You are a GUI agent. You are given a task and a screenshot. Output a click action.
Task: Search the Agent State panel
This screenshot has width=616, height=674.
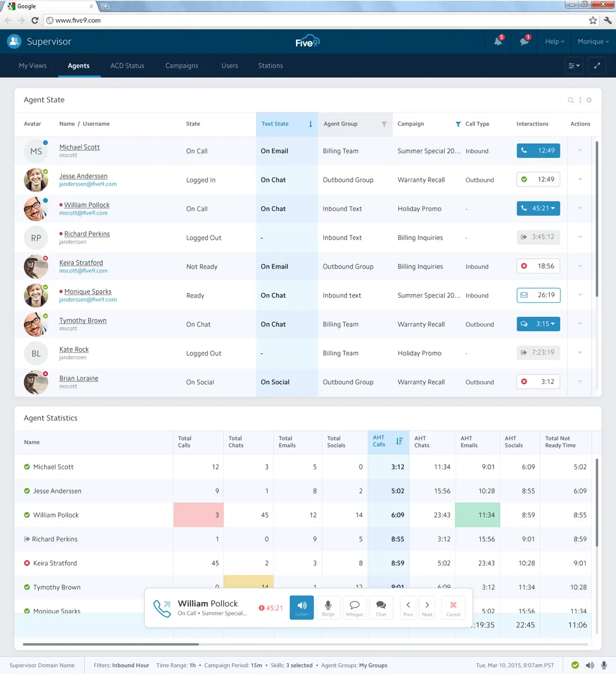571,100
